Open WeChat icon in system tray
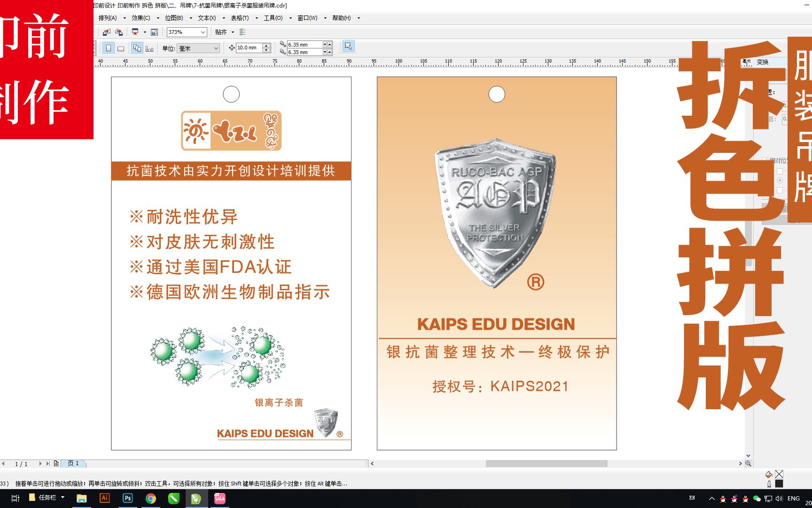Image resolution: width=812 pixels, height=508 pixels. pos(757,498)
